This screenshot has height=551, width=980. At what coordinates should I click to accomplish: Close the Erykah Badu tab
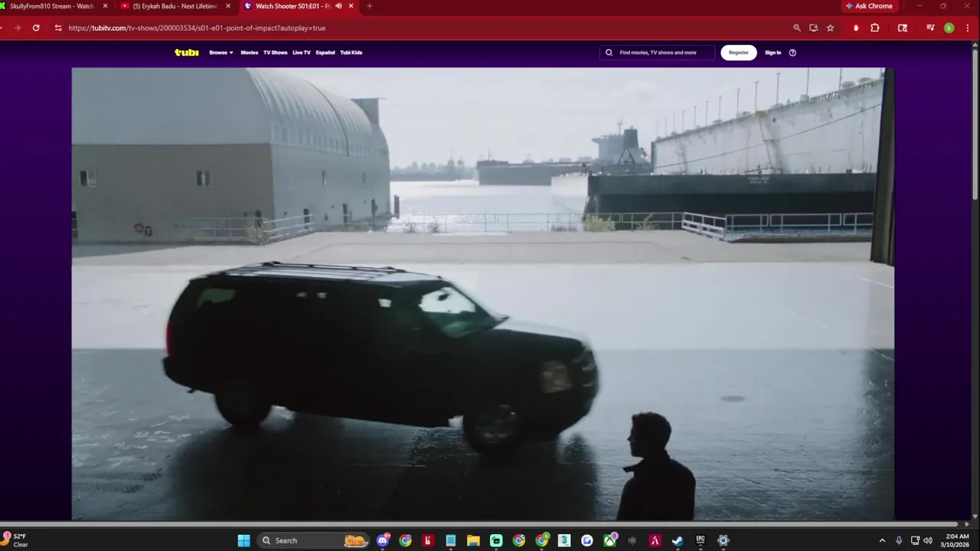228,6
